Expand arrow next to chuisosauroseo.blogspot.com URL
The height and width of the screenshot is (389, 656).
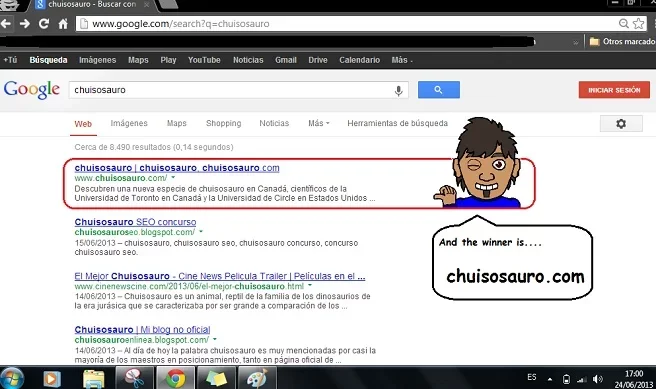(x=201, y=231)
